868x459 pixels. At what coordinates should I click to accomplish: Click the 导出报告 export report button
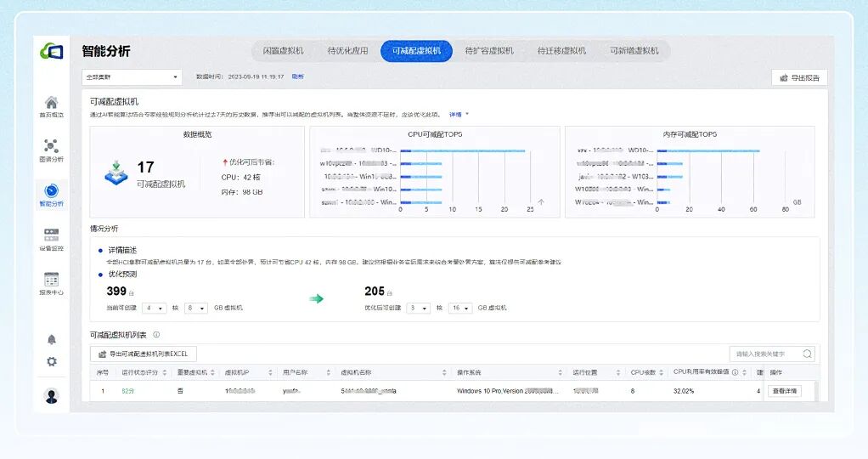(x=799, y=77)
